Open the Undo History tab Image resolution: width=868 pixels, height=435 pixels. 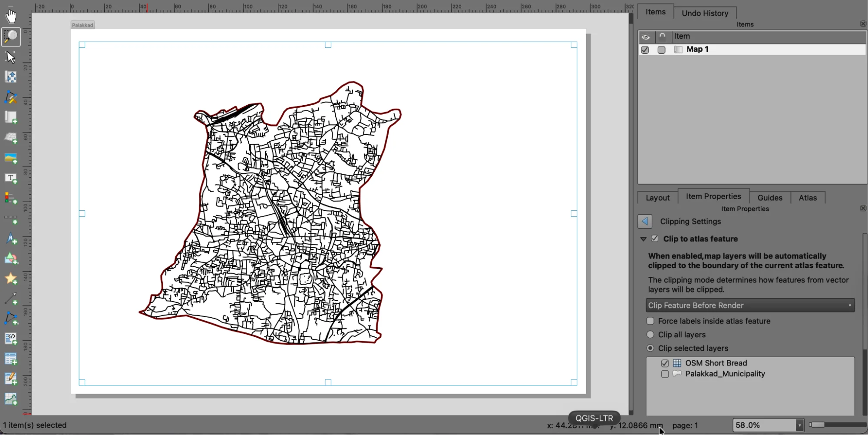705,13
